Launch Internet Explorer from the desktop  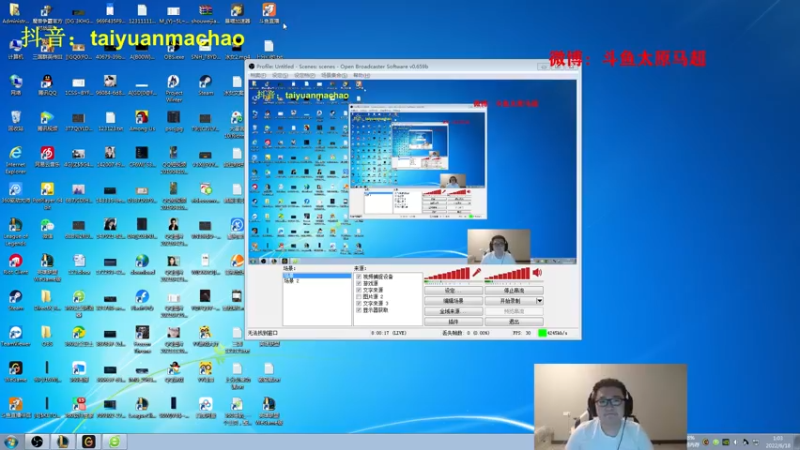pos(15,160)
